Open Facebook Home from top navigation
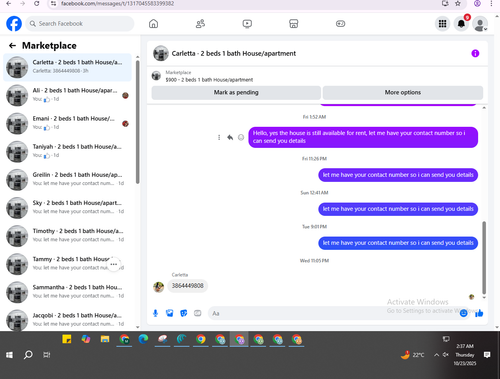500x379 pixels. pyautogui.click(x=153, y=24)
